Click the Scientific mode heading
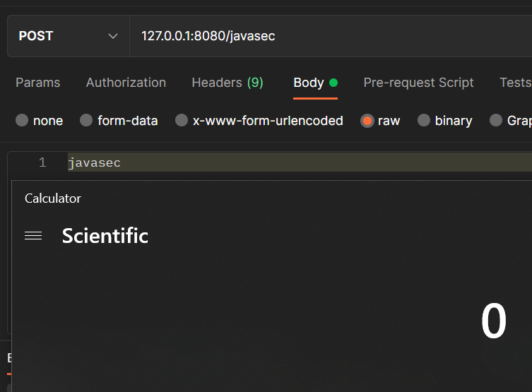The image size is (532, 392). tap(105, 236)
